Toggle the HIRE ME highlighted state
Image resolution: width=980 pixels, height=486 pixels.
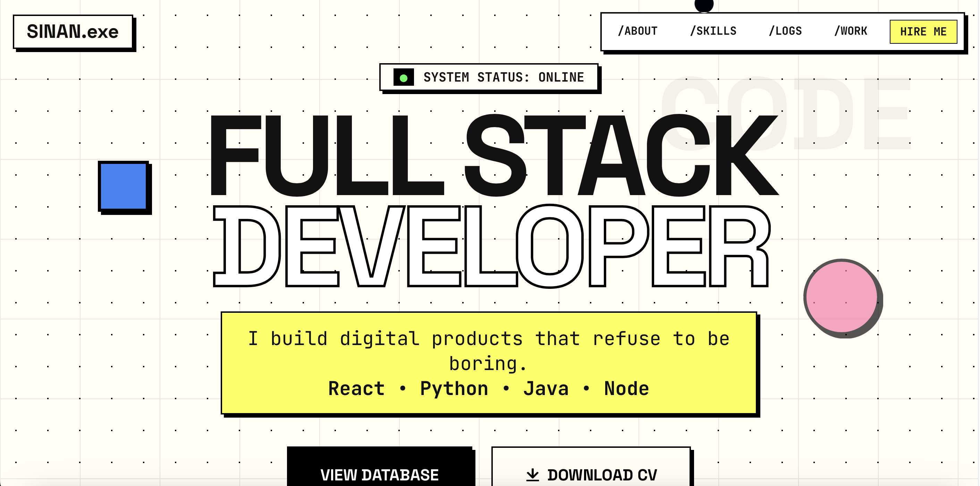923,32
